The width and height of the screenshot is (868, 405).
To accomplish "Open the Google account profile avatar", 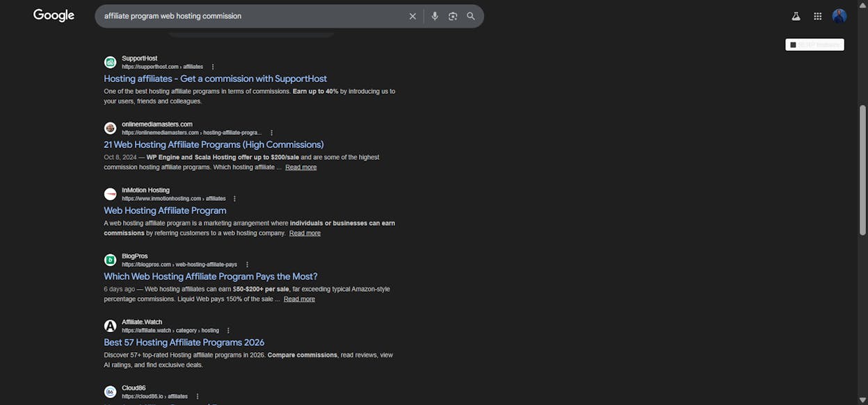I will (x=839, y=16).
